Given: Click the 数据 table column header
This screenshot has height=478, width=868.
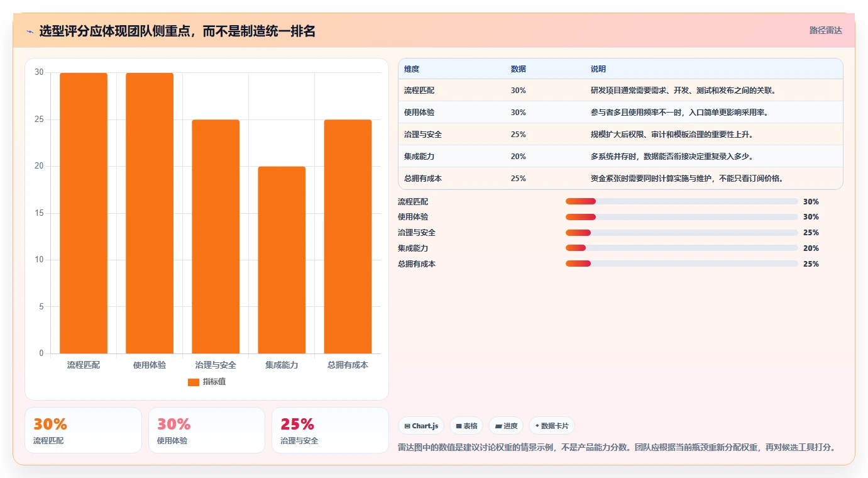Looking at the screenshot, I should tap(519, 69).
